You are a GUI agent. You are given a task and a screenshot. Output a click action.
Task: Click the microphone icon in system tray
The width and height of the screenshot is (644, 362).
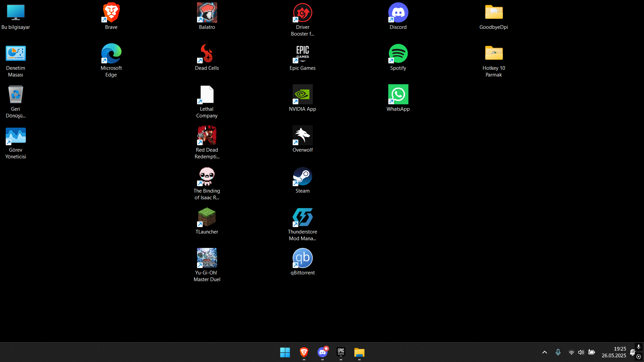coord(558,352)
